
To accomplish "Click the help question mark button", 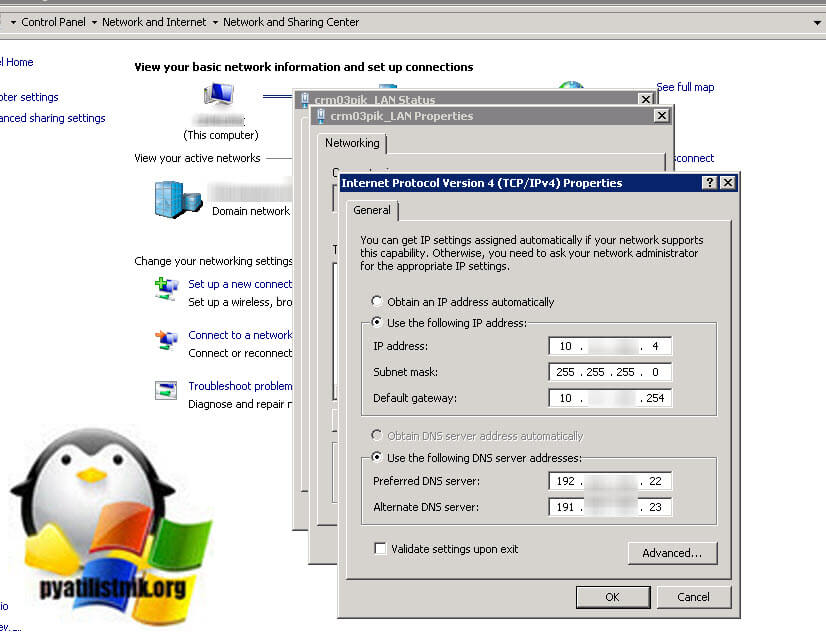I will [709, 183].
